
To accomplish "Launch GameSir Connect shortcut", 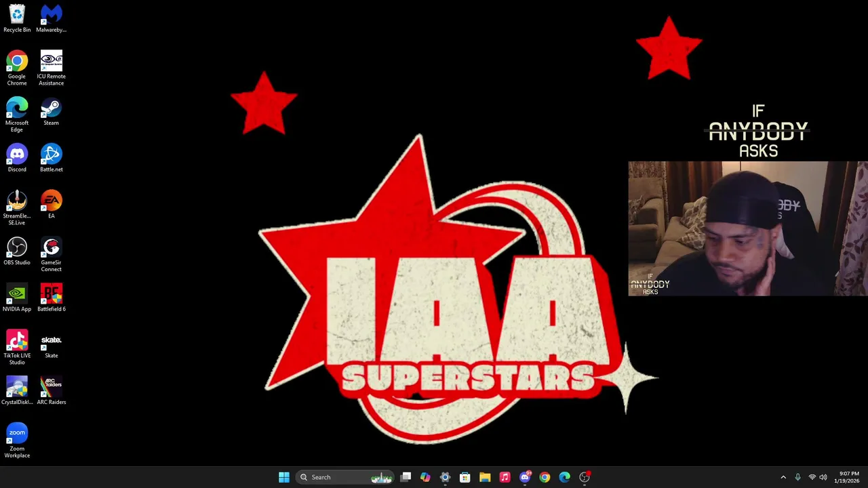I will (x=51, y=254).
